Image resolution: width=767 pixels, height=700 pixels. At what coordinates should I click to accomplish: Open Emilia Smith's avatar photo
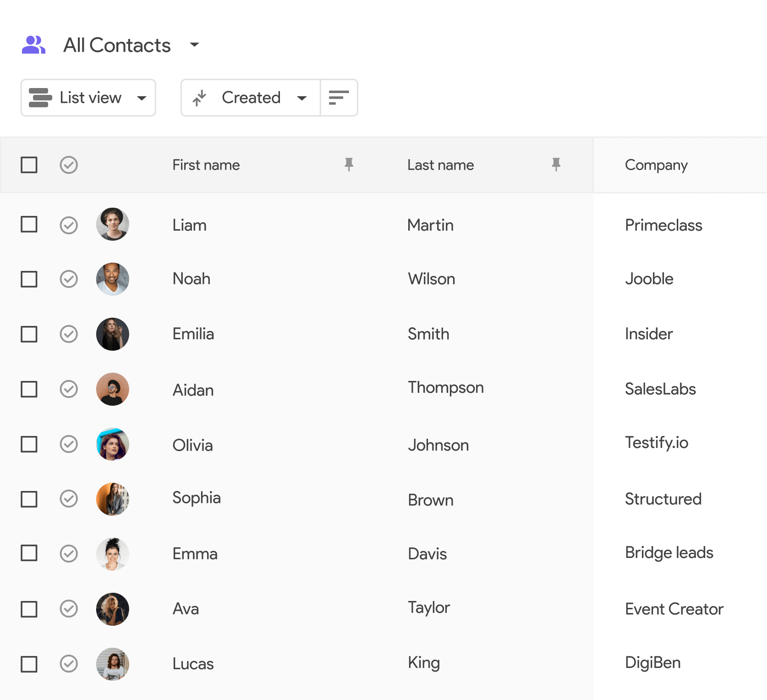click(113, 334)
